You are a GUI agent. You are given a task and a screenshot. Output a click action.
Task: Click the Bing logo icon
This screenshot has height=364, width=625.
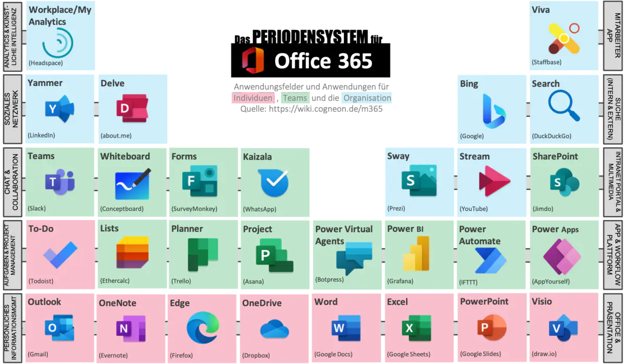pos(493,111)
